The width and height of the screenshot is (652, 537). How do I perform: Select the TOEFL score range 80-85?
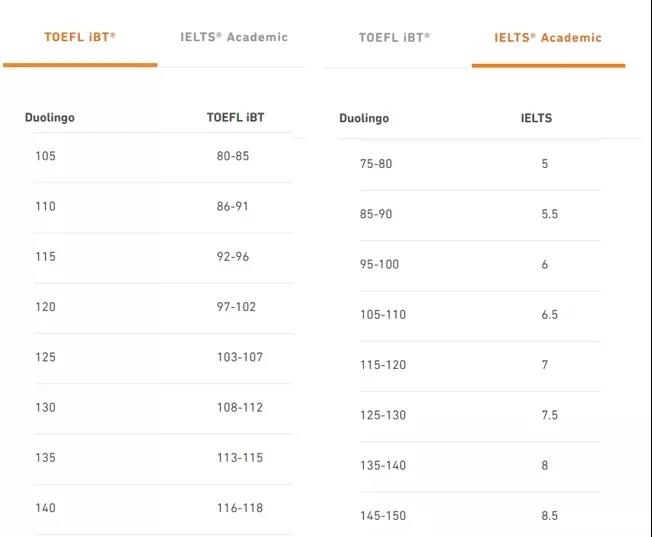point(233,156)
